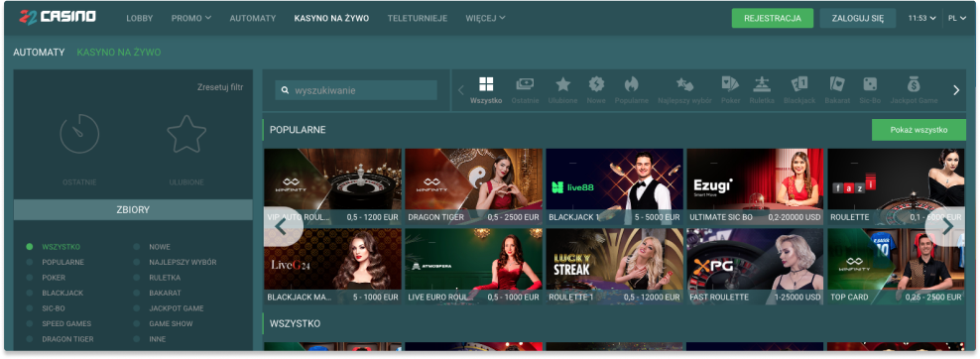Select the Ulubione star category icon
The height and width of the screenshot is (359, 980).
tap(563, 84)
